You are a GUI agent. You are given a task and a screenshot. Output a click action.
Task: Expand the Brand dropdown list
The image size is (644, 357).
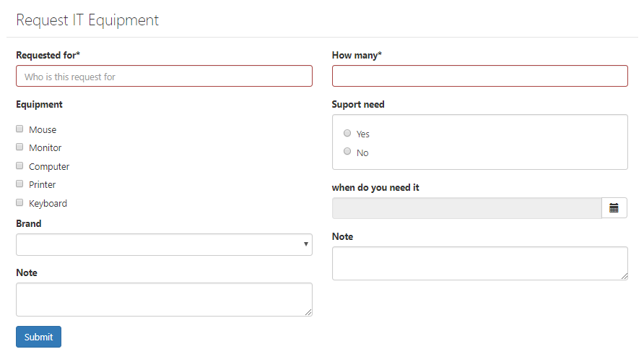point(165,245)
